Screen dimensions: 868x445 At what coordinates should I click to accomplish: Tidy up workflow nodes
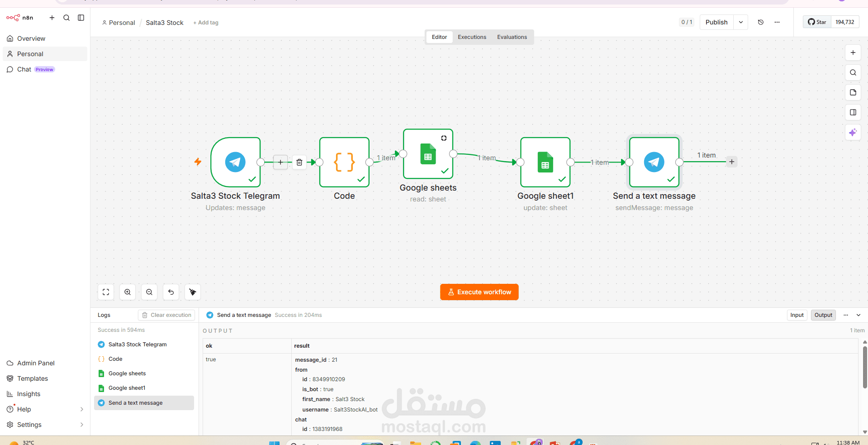pyautogui.click(x=193, y=292)
